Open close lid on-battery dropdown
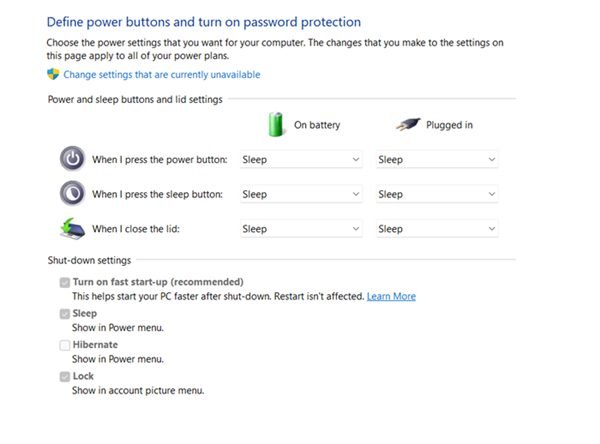Image resolution: width=600 pixels, height=444 pixels. tap(301, 229)
